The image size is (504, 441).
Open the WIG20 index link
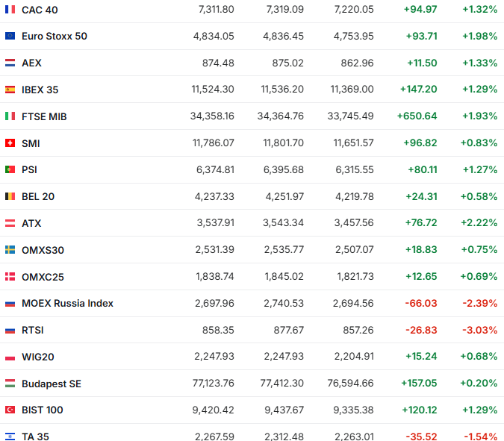click(38, 357)
